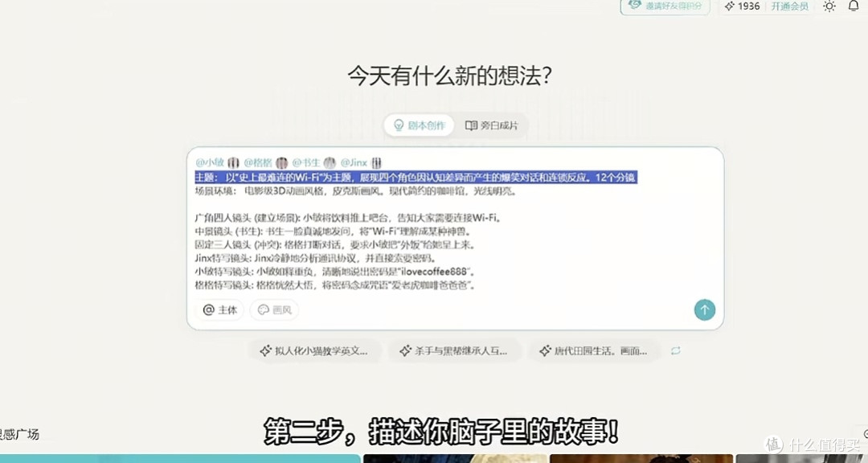
Task: Open 开通会员 membership link
Action: tap(789, 6)
